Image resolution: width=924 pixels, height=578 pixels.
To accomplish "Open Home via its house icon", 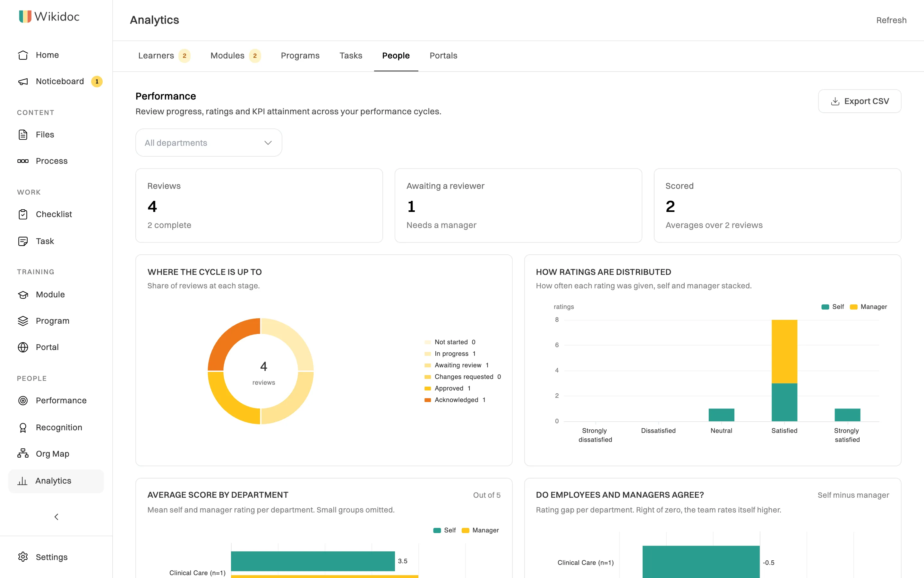I will tap(23, 55).
